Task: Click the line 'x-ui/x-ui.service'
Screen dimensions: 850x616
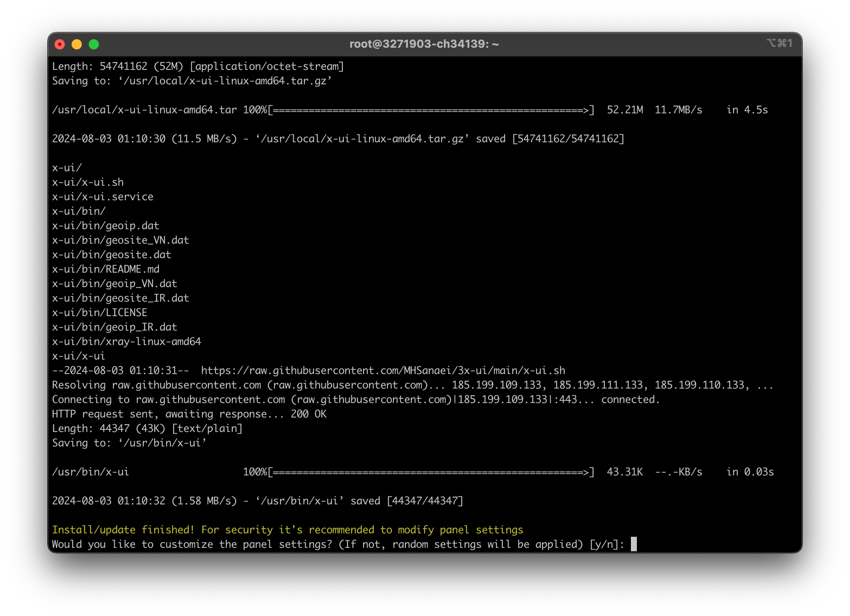Action: (103, 197)
